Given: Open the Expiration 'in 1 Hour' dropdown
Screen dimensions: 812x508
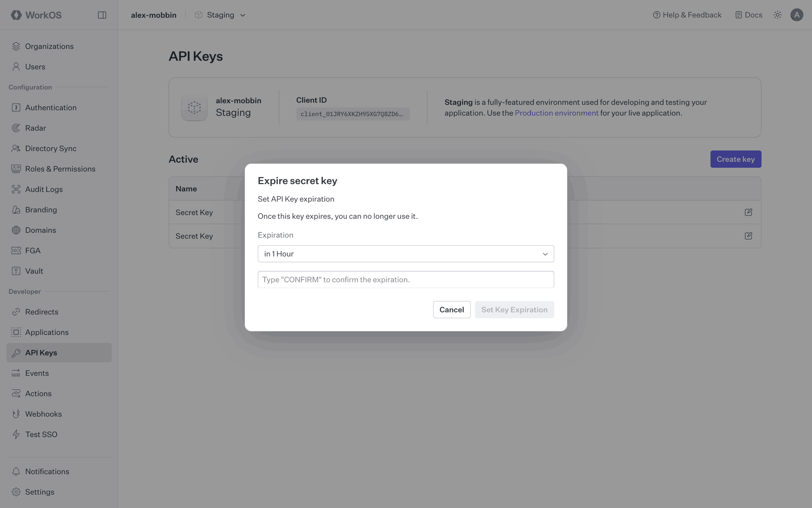Looking at the screenshot, I should point(406,254).
